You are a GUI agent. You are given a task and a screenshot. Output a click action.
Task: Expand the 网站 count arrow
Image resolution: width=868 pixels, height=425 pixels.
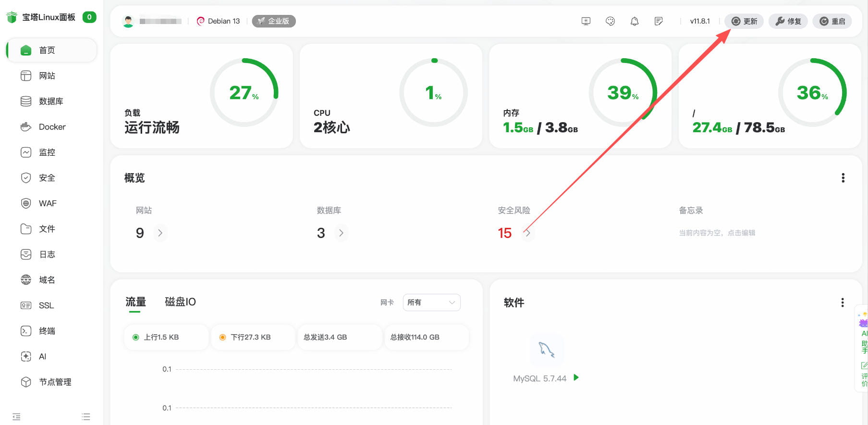[x=160, y=233]
